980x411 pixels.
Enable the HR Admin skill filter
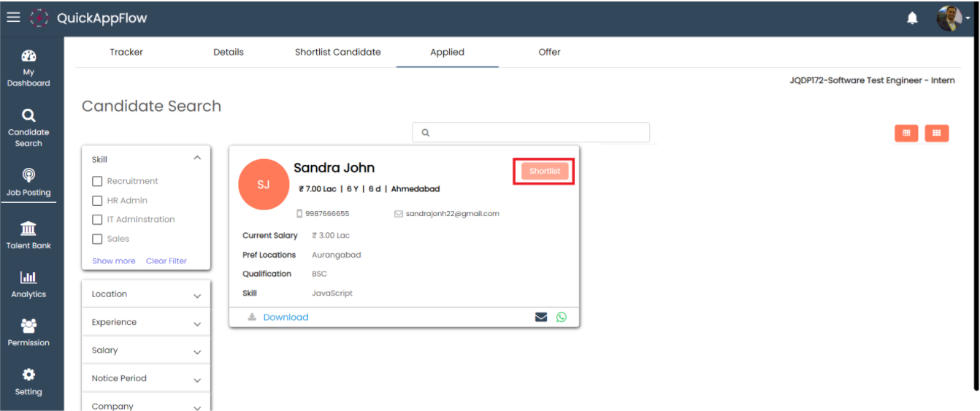[x=97, y=201]
